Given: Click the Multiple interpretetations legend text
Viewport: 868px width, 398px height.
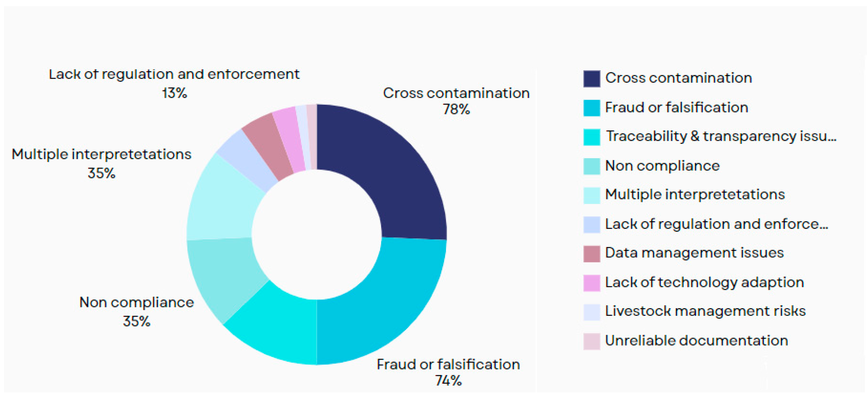Looking at the screenshot, I should [x=695, y=195].
